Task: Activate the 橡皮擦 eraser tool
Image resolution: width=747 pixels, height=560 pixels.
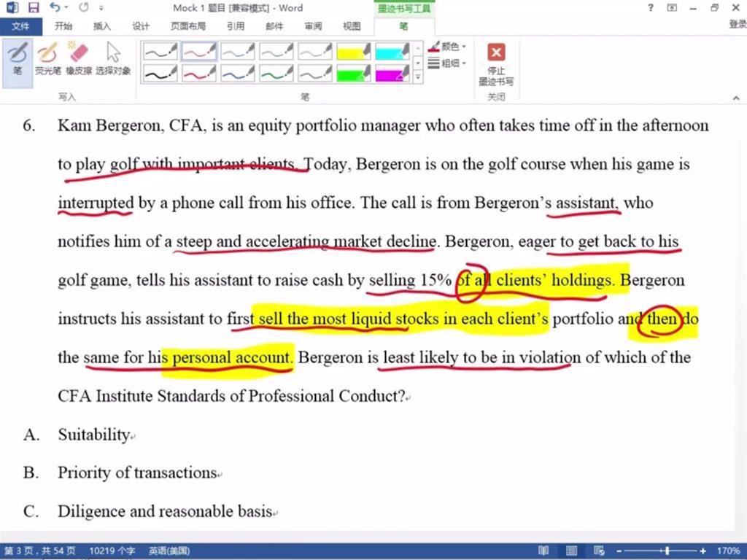Action: 78,60
